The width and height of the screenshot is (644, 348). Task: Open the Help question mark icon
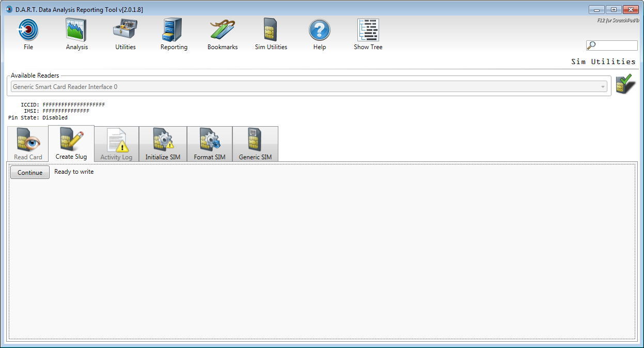point(320,30)
